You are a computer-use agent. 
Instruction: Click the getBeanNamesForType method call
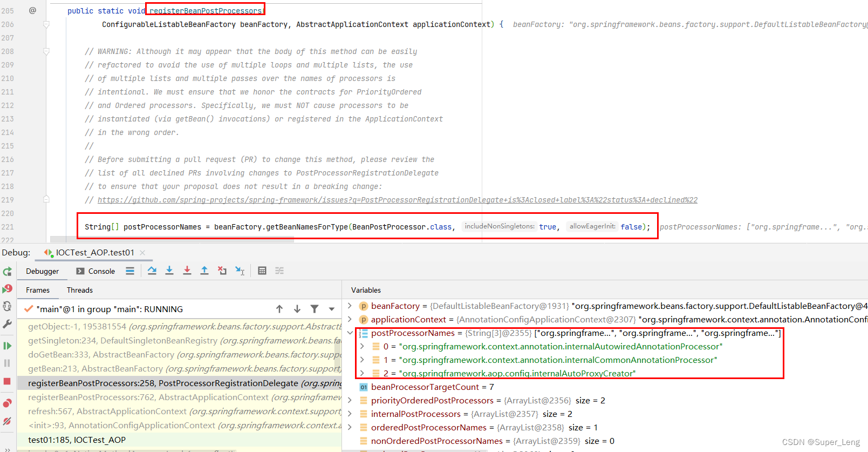pyautogui.click(x=307, y=227)
